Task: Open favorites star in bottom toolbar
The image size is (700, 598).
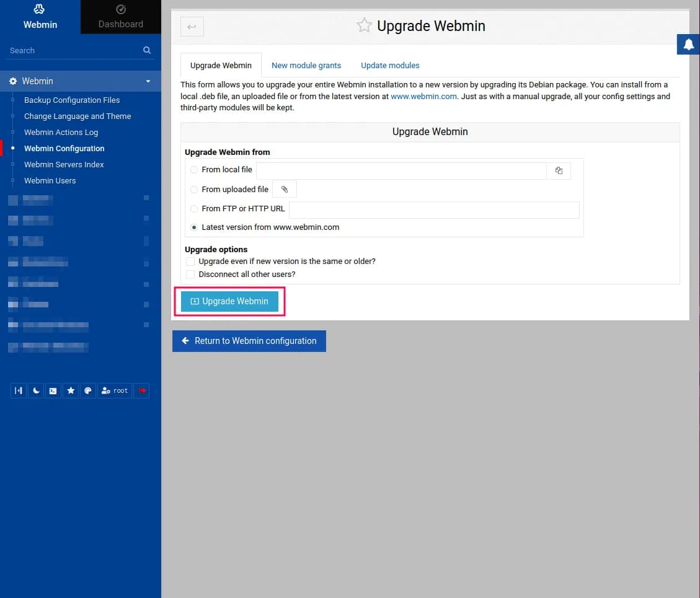Action: [x=71, y=390]
